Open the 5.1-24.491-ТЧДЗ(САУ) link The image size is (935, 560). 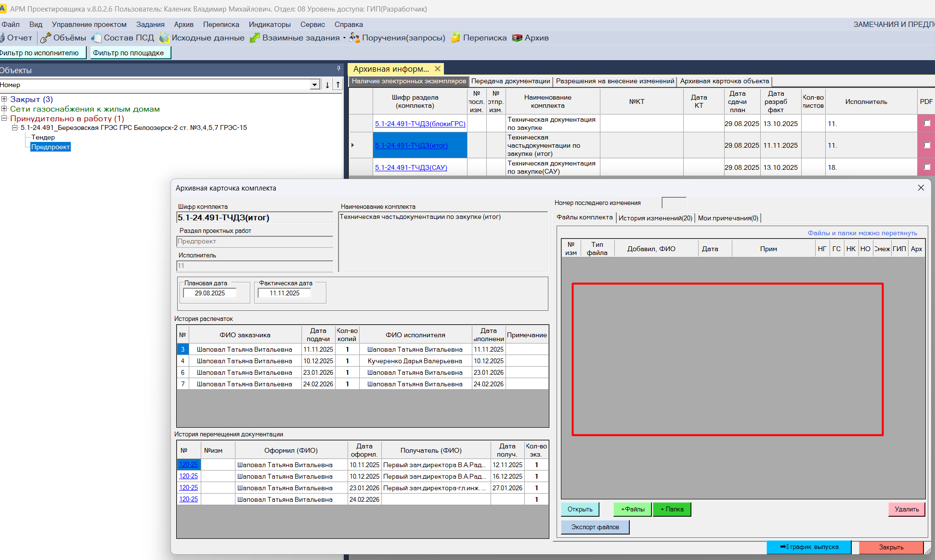[411, 167]
